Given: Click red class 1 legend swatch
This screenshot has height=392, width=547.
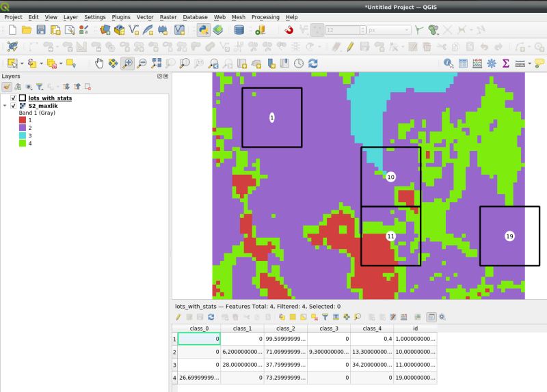Looking at the screenshot, I should tap(23, 120).
